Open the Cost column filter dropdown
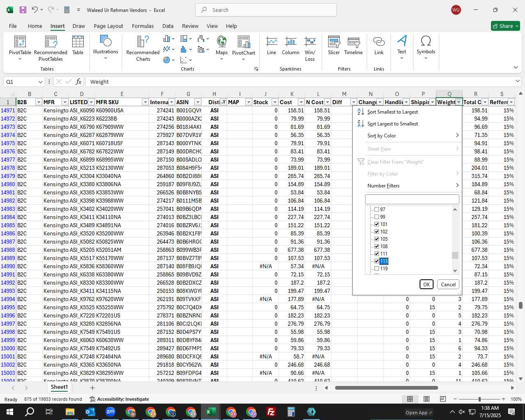The height and width of the screenshot is (420, 525). point(301,102)
